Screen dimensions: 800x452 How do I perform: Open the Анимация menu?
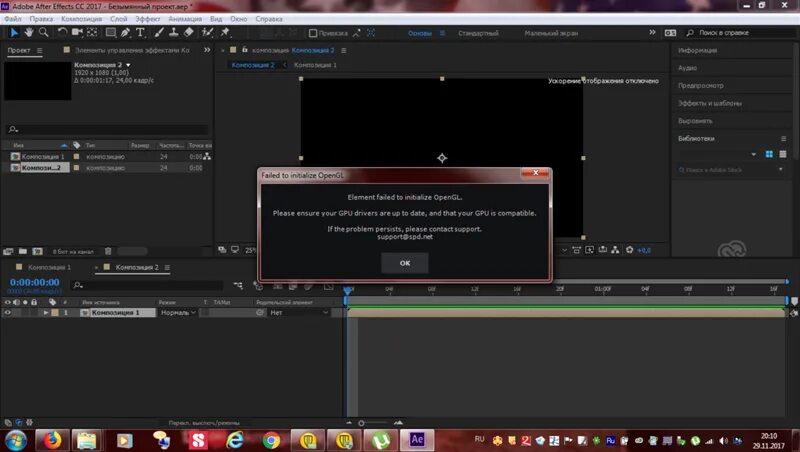click(x=185, y=19)
